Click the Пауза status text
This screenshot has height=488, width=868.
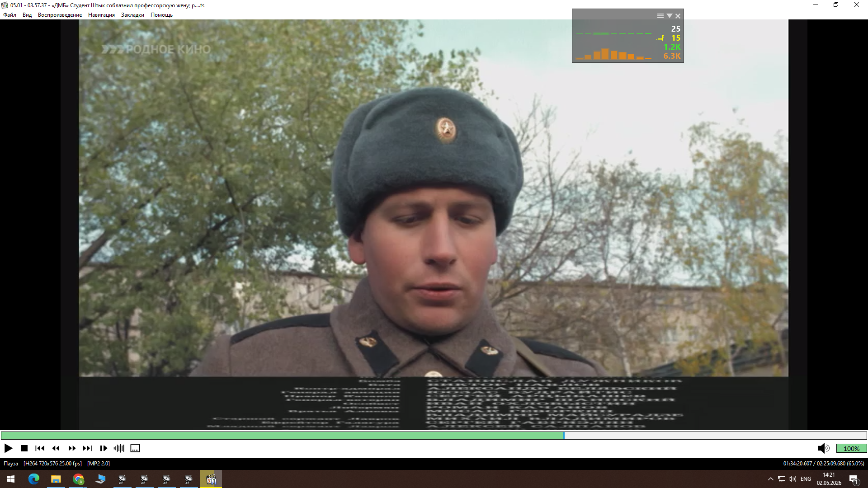click(x=11, y=464)
